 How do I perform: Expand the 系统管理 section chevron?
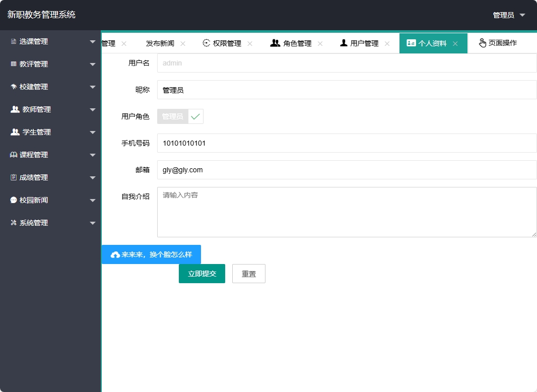[93, 223]
